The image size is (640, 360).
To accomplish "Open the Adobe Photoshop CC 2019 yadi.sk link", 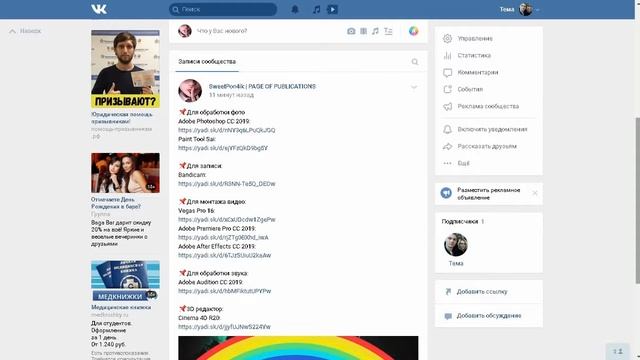I will [x=227, y=130].
